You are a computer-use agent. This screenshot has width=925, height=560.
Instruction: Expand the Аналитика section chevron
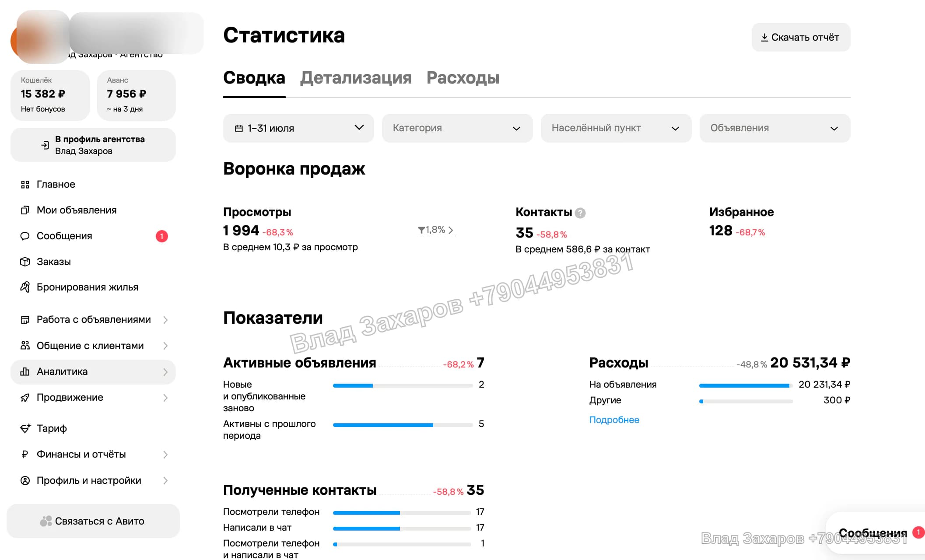coord(165,372)
